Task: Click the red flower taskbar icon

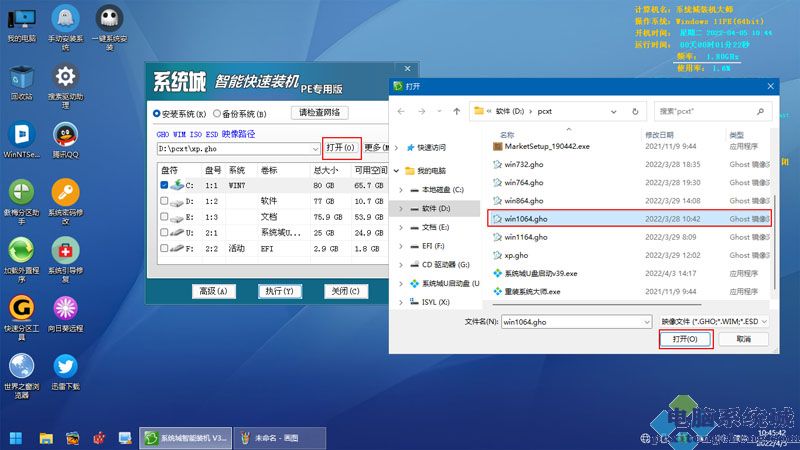Action: [99, 438]
